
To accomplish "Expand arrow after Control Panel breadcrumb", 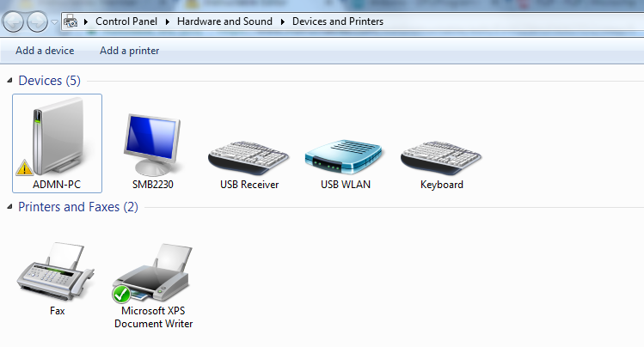I will (169, 21).
